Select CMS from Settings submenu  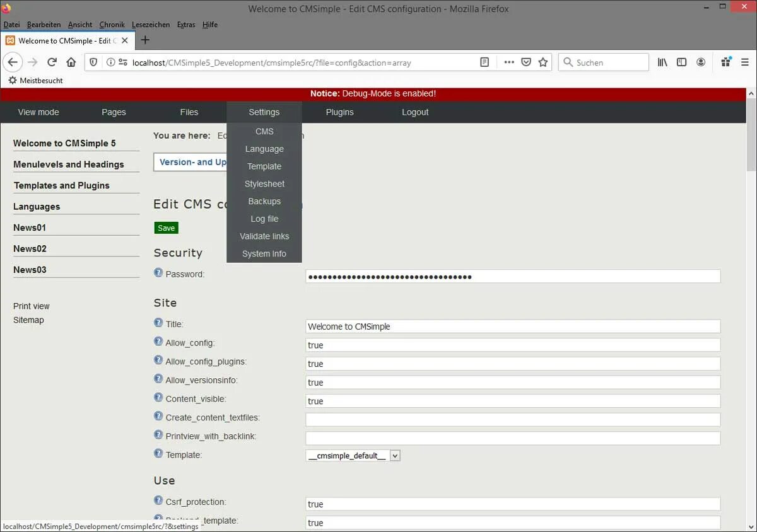[x=264, y=131]
